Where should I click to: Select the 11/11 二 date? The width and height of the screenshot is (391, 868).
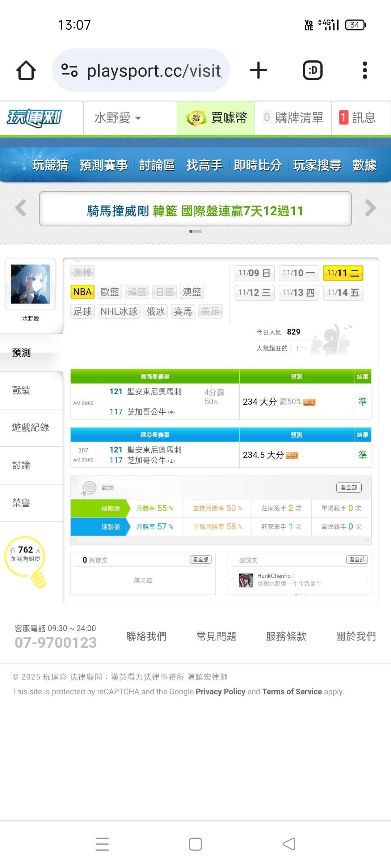[x=342, y=273]
